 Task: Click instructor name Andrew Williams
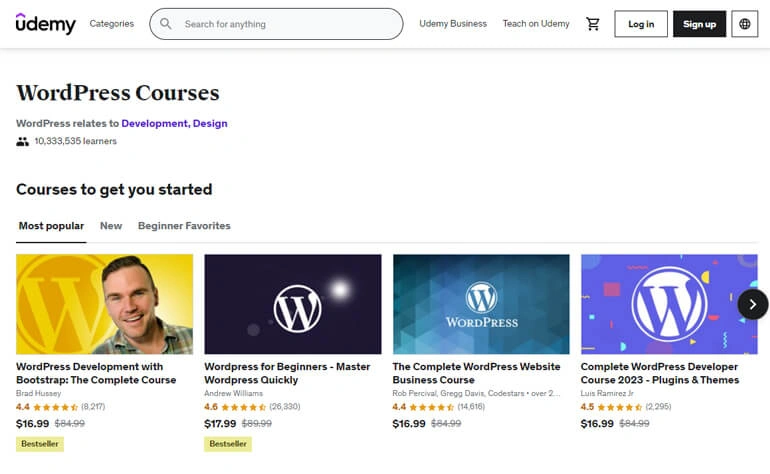tap(233, 393)
